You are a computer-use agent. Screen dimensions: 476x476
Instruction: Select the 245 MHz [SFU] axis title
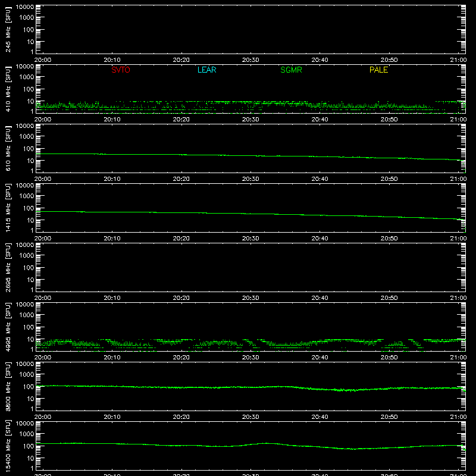pyautogui.click(x=8, y=30)
